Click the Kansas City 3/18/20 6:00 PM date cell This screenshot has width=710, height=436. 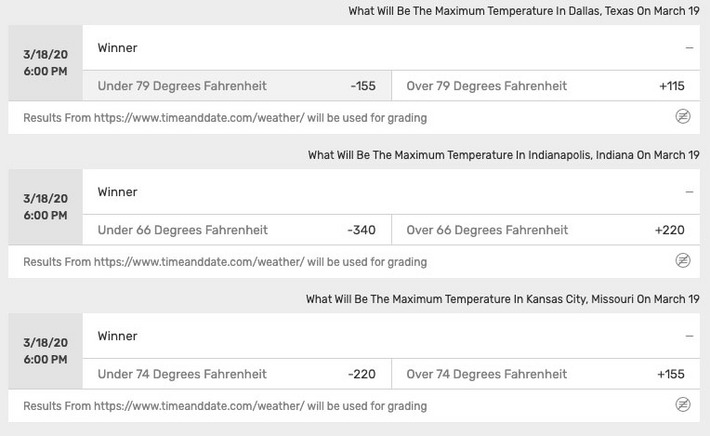click(45, 351)
